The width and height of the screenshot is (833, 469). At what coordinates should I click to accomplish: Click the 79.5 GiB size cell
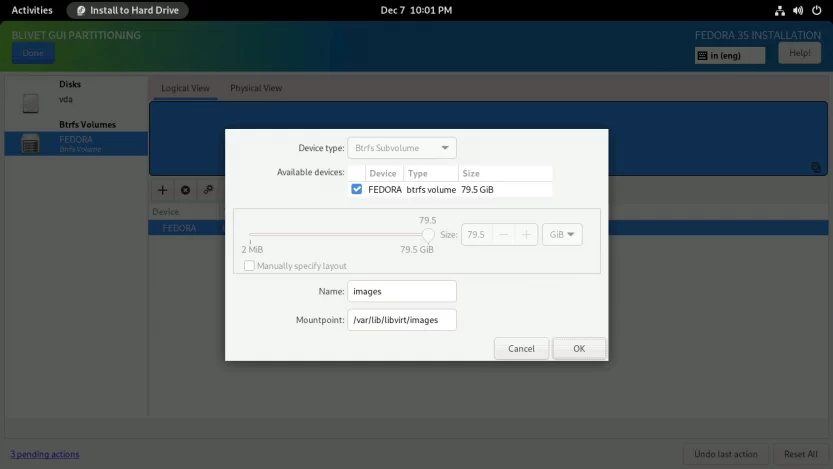[477, 190]
